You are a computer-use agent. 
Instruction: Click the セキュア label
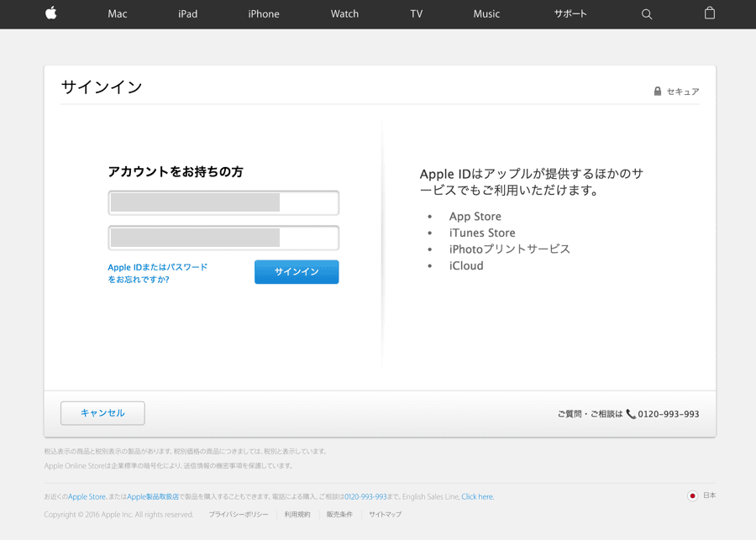click(683, 92)
